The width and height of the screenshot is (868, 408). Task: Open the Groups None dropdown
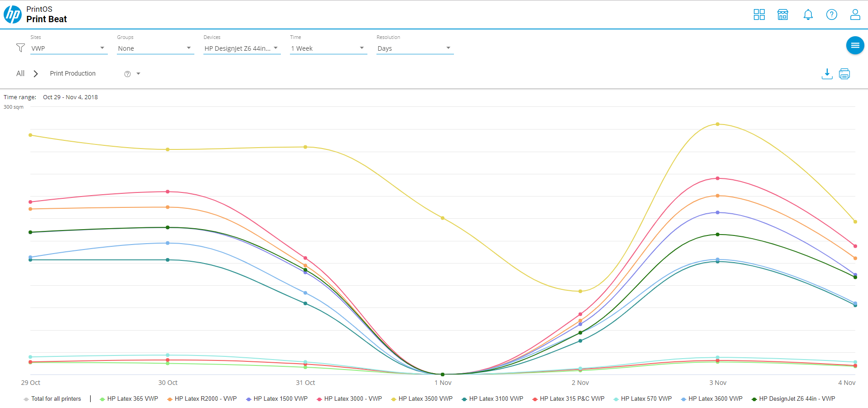(155, 48)
